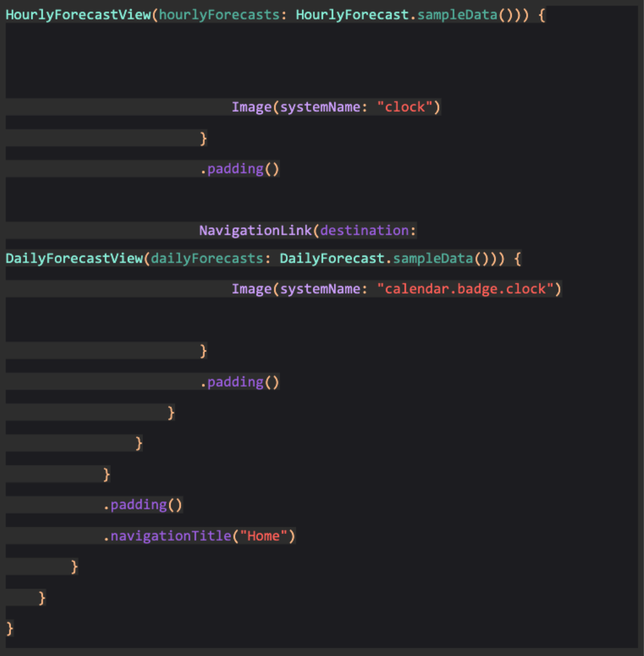Click systemName label in the clock Image line
This screenshot has width=644, height=656.
(x=320, y=107)
